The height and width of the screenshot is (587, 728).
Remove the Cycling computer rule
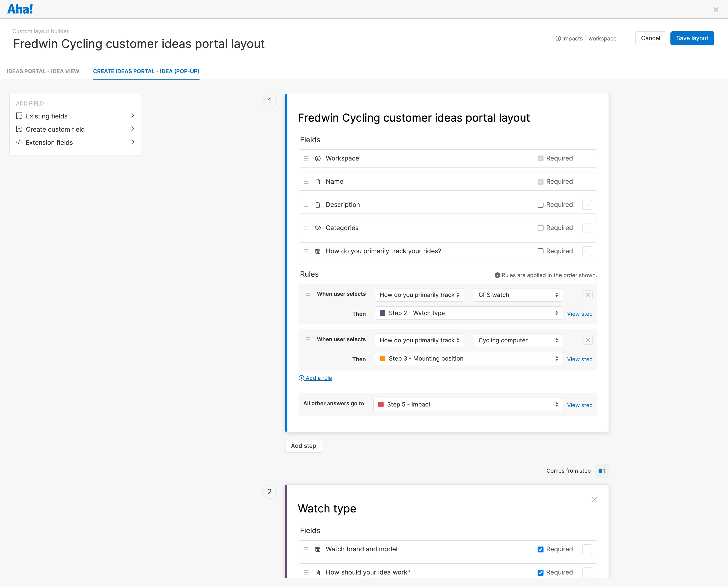pyautogui.click(x=588, y=340)
